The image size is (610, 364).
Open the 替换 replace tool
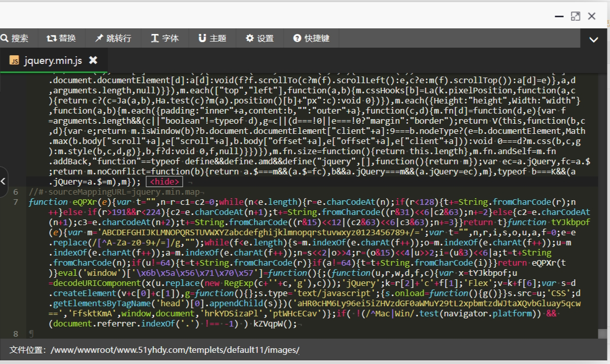tap(61, 38)
